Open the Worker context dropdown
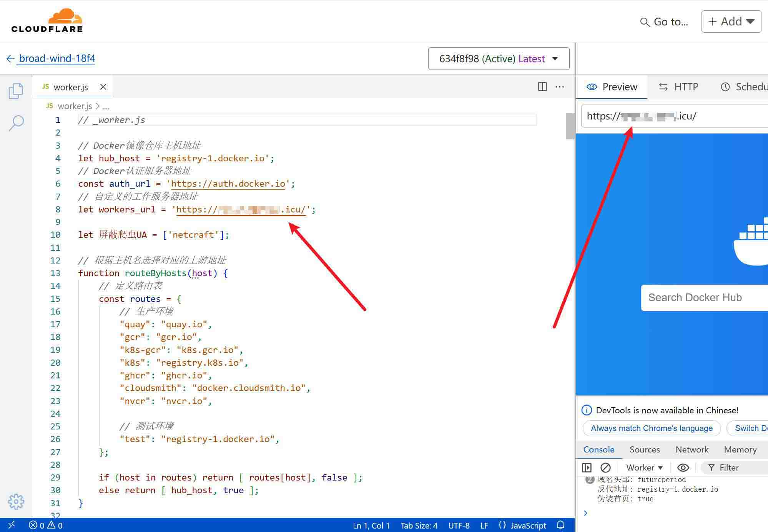 click(645, 467)
